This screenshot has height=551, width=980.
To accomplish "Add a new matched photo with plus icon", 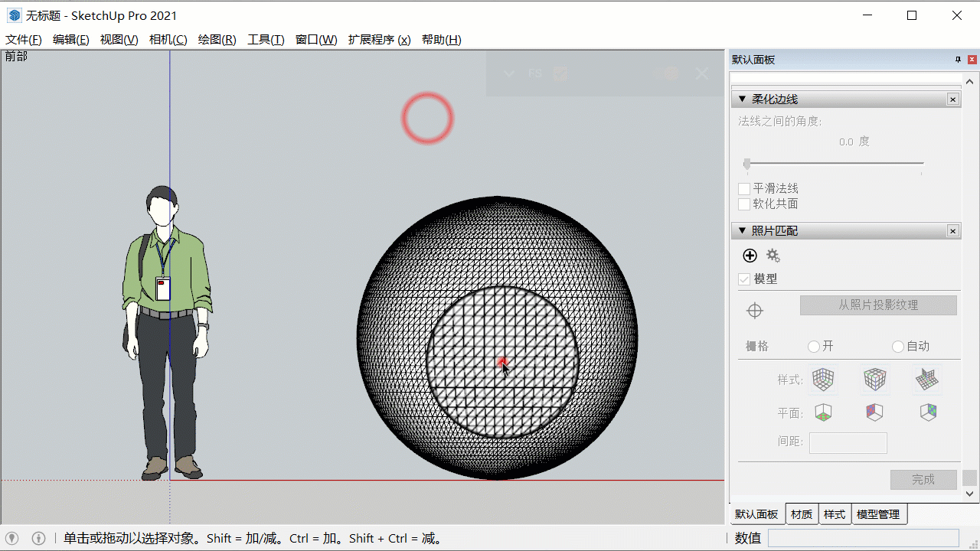I will click(750, 256).
